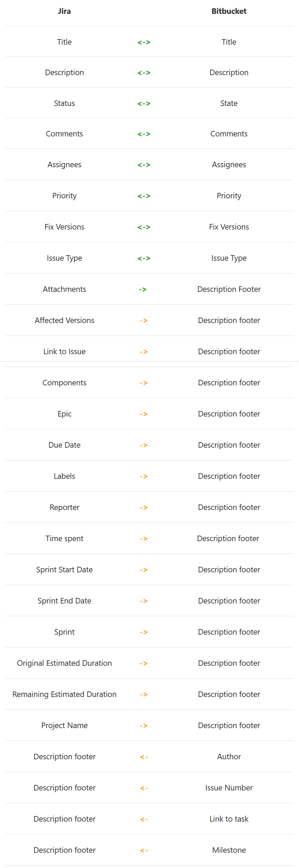The height and width of the screenshot is (868, 299).
Task: Click the bidirectional arrow beside Priority
Action: (144, 196)
